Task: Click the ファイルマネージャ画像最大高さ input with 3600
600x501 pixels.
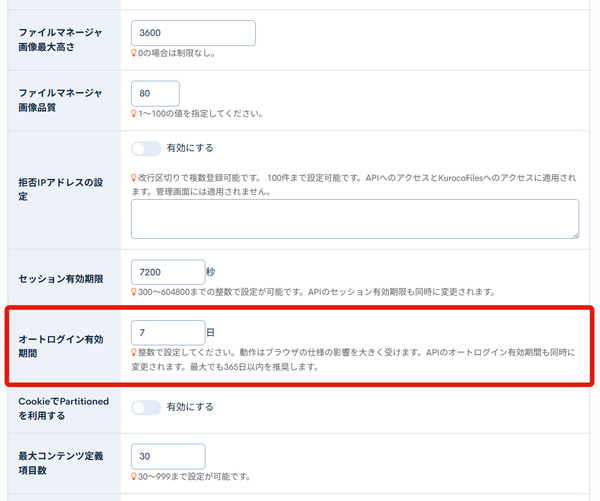Action: (193, 33)
